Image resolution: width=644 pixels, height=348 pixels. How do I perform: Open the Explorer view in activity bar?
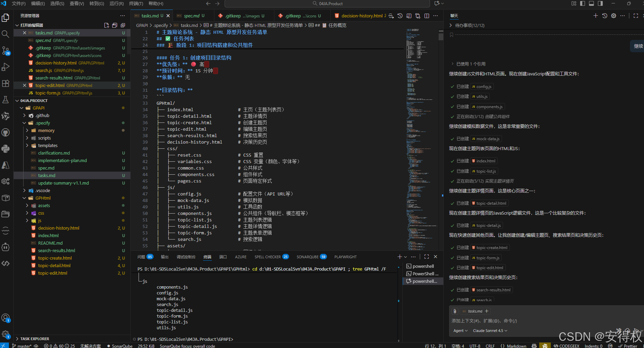pyautogui.click(x=5, y=18)
